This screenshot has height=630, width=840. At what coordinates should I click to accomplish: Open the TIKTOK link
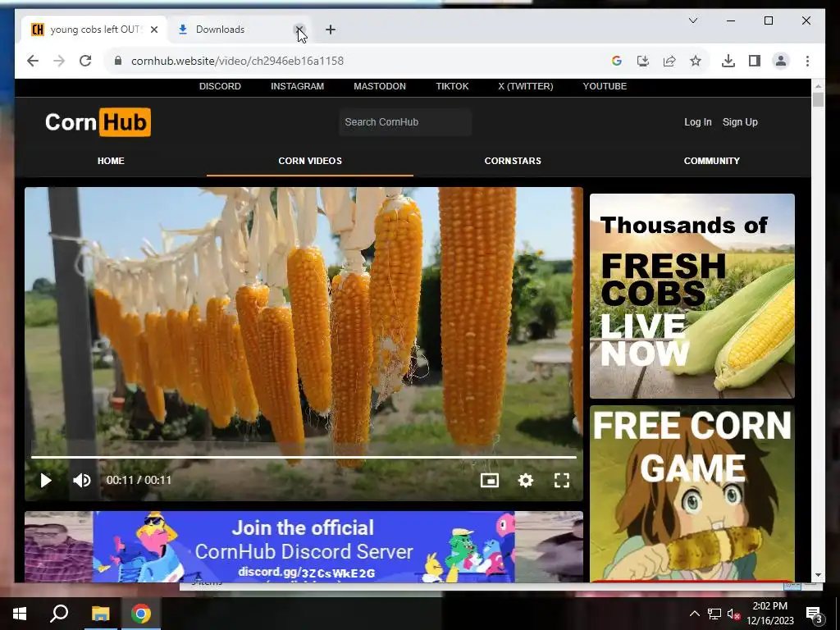[x=452, y=86]
